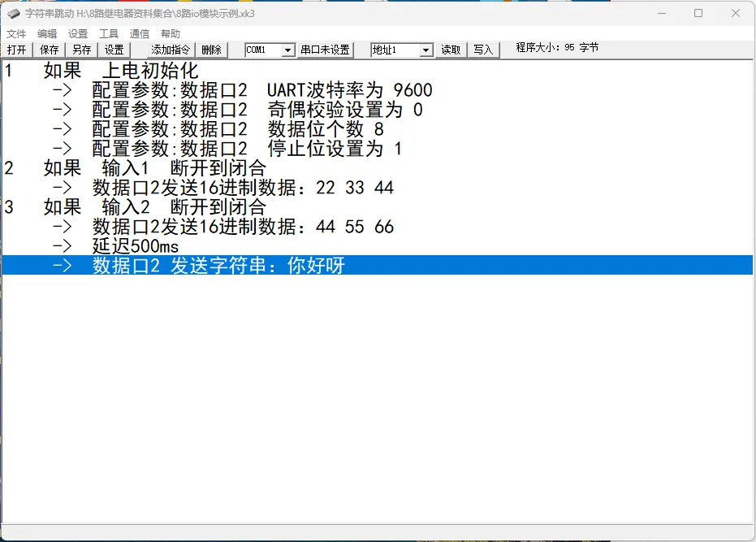The image size is (756, 542).
Task: Open the 文件 menu
Action: tap(16, 33)
